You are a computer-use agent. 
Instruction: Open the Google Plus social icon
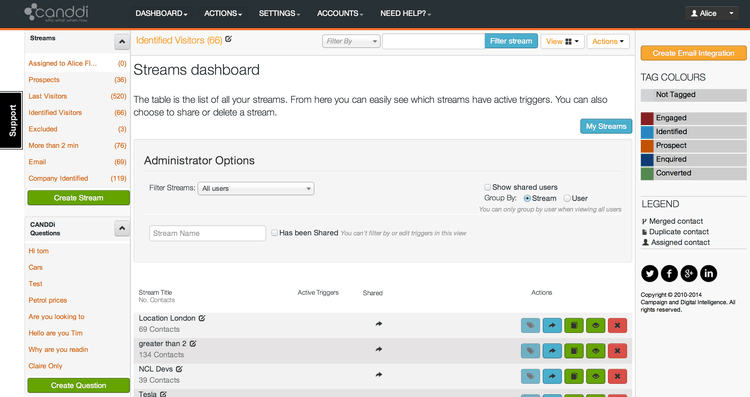(689, 274)
